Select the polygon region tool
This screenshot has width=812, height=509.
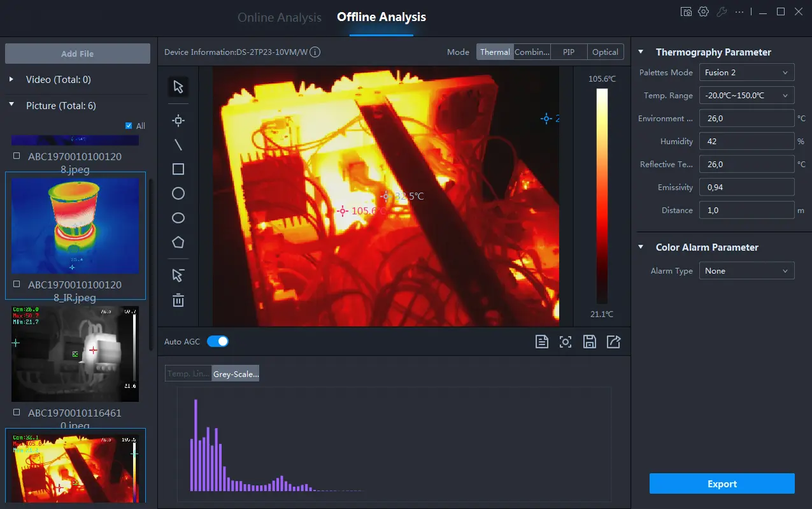point(178,242)
